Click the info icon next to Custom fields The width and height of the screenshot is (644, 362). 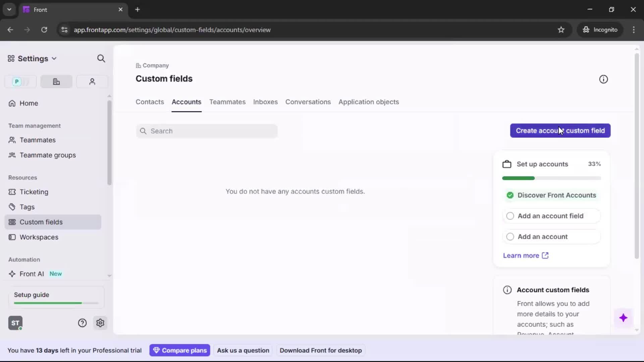pyautogui.click(x=603, y=79)
